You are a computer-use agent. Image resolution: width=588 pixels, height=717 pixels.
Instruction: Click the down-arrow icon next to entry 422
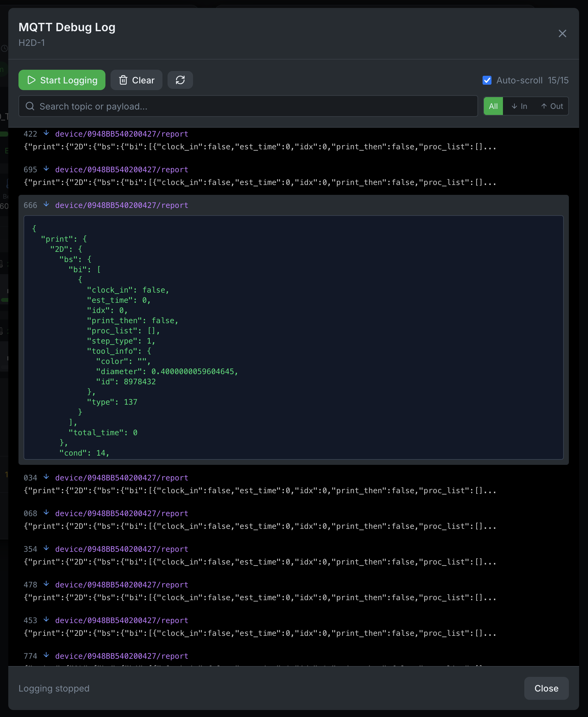click(47, 133)
